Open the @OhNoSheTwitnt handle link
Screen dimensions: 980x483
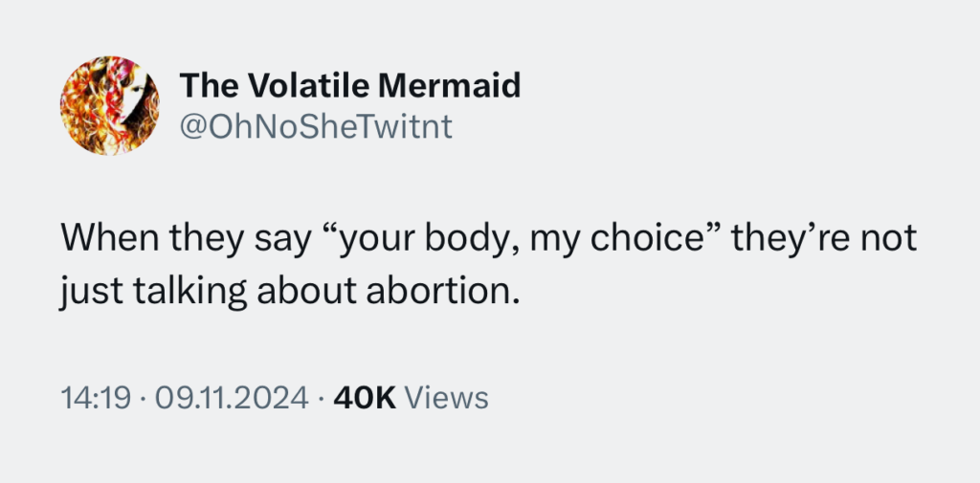click(x=316, y=125)
